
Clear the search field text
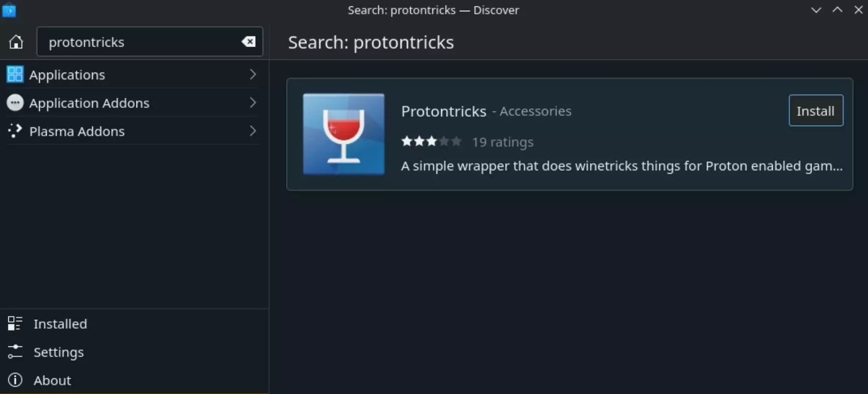pos(248,42)
